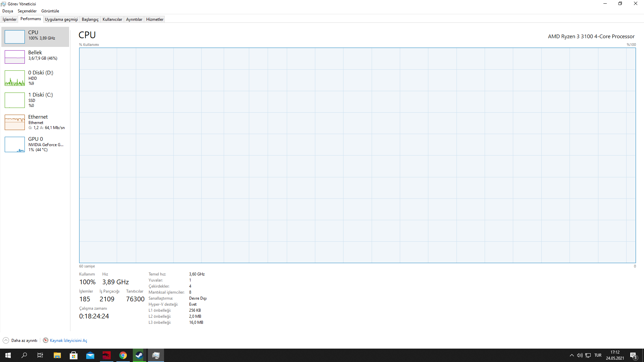Viewport: 644px width, 362px height.
Task: Open the Dosya menu
Action: click(x=8, y=11)
